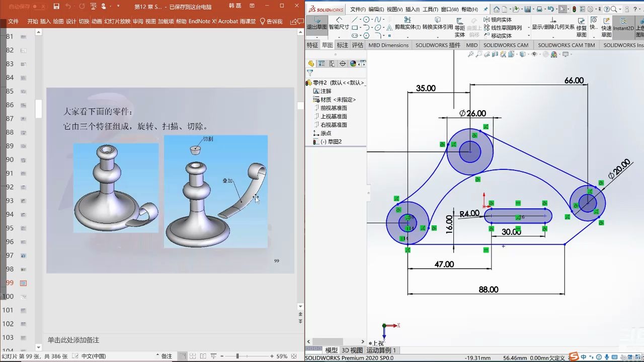Open the 镜向实体 (Mirror Entities) tool
The image size is (644, 362).
click(501, 20)
